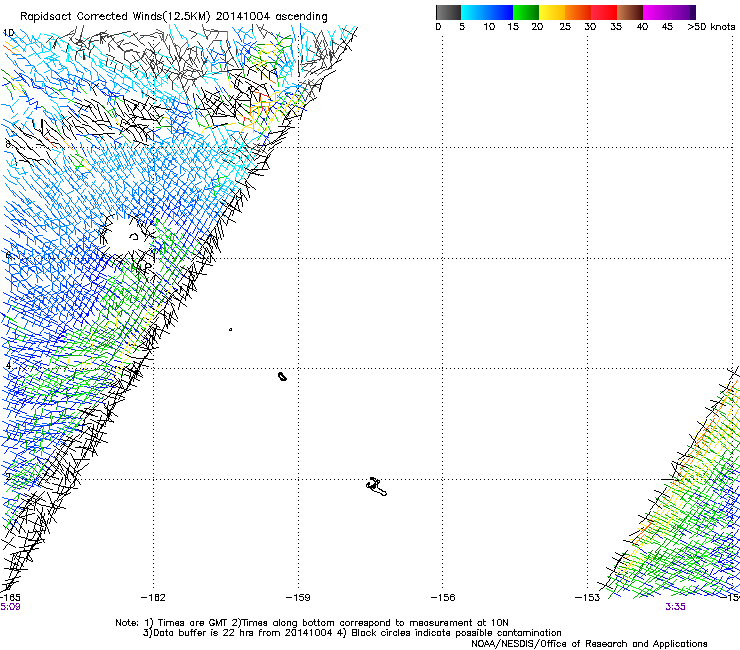Click the Rapidscat Corrected Winds title text
The width and height of the screenshot is (740, 650).
174,17
